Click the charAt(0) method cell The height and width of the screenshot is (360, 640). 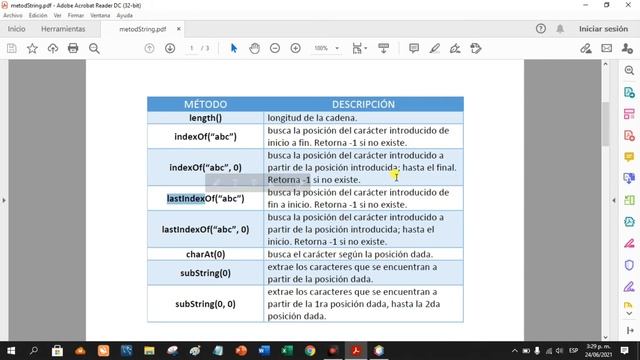205,254
